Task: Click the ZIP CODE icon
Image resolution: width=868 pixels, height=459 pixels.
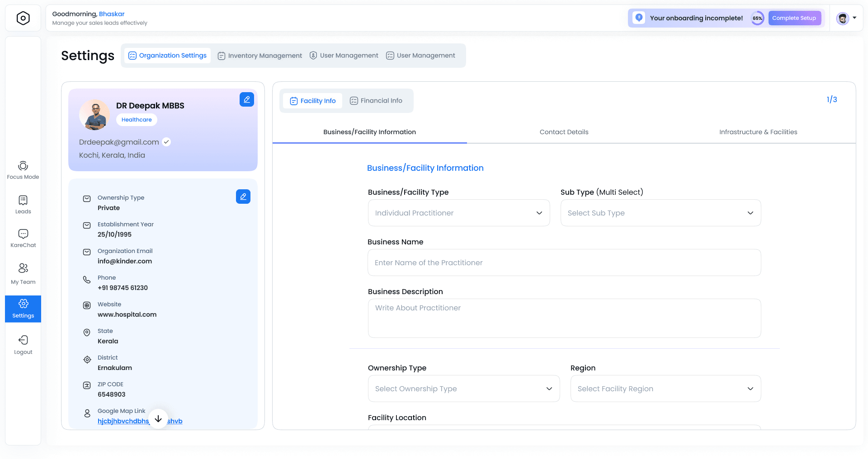Action: (x=87, y=385)
